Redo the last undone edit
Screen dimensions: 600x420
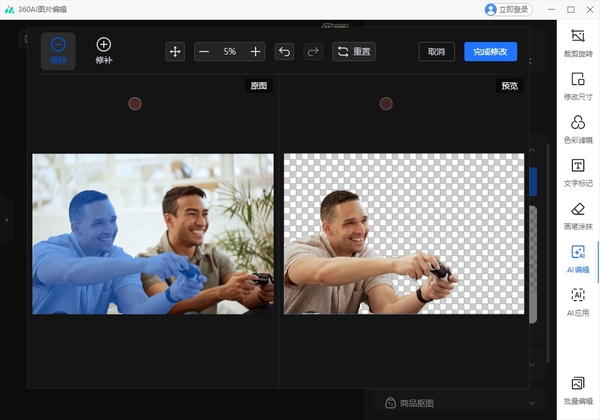coord(312,51)
